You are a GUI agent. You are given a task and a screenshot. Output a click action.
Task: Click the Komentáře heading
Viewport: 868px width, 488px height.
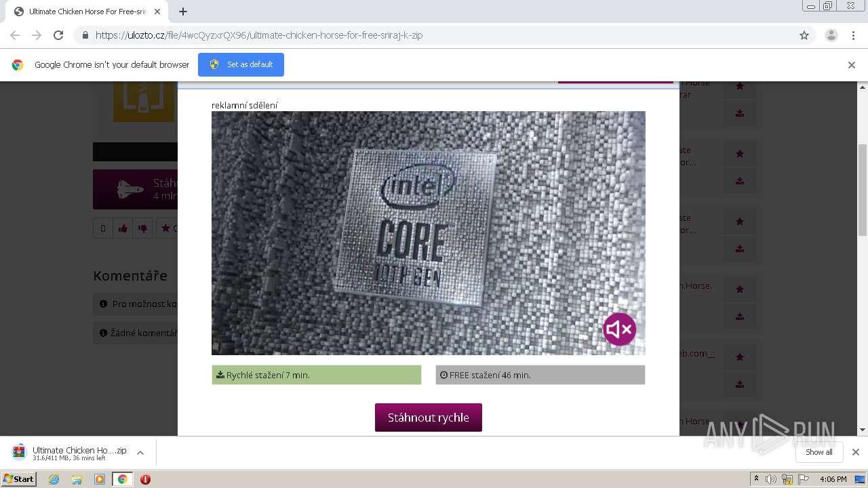pyautogui.click(x=130, y=276)
